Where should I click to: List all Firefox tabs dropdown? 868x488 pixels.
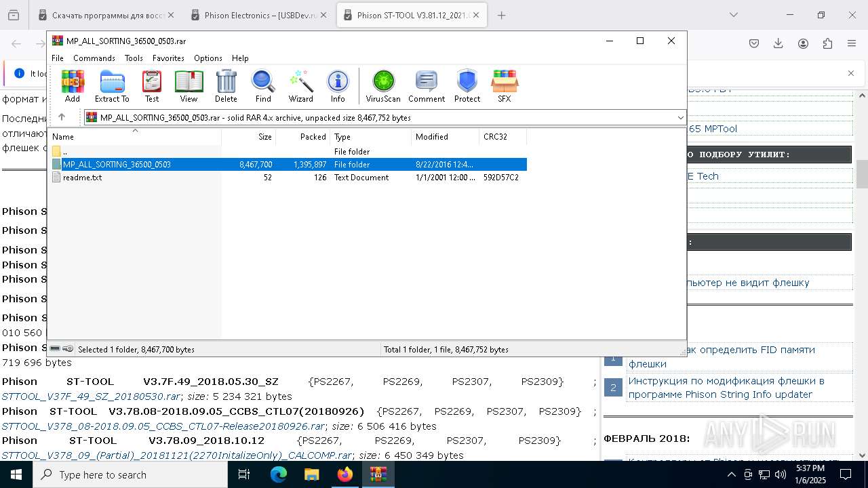(734, 15)
